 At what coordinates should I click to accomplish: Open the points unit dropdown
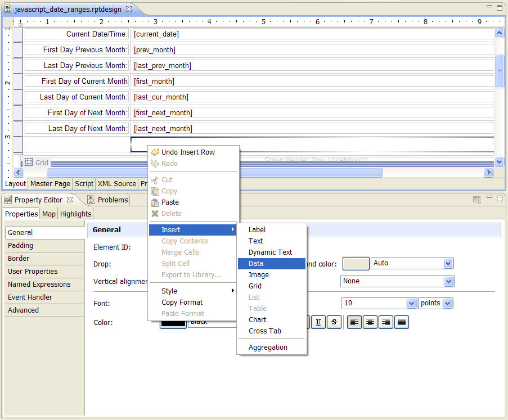click(448, 303)
